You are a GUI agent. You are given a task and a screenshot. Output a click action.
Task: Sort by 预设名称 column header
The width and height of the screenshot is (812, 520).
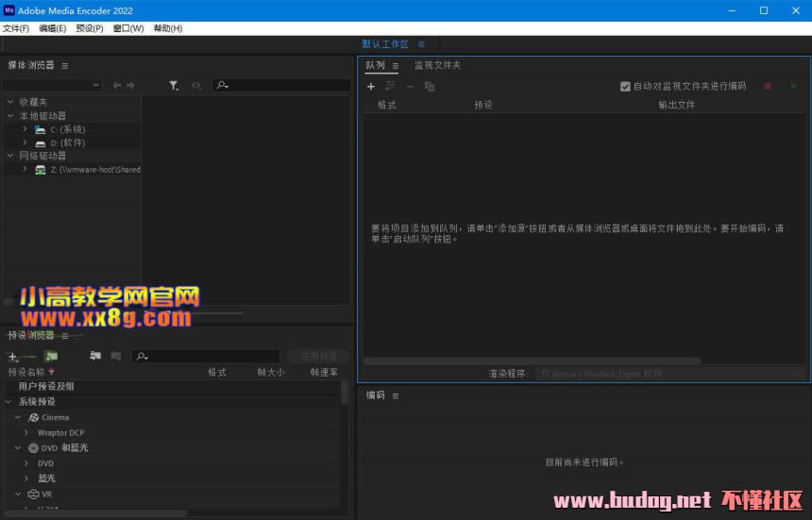click(26, 372)
